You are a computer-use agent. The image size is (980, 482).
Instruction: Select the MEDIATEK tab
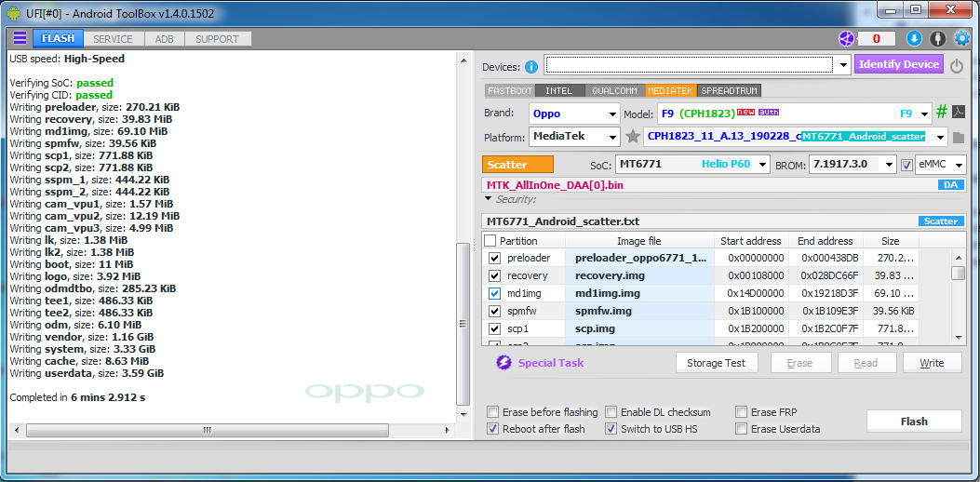pyautogui.click(x=671, y=90)
